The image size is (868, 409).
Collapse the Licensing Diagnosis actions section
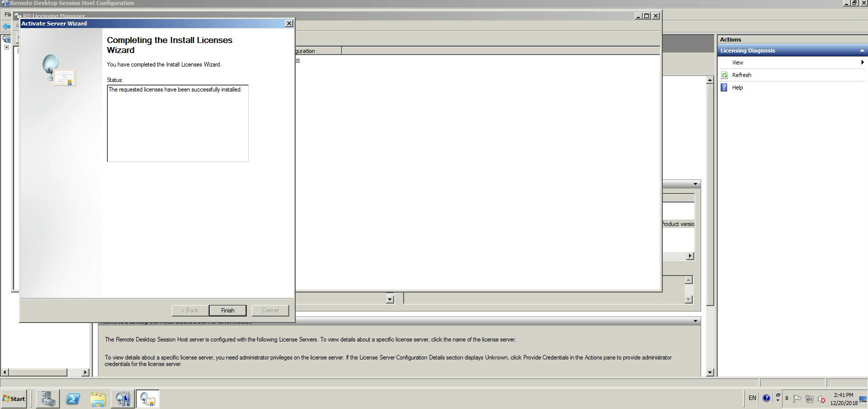[x=862, y=50]
